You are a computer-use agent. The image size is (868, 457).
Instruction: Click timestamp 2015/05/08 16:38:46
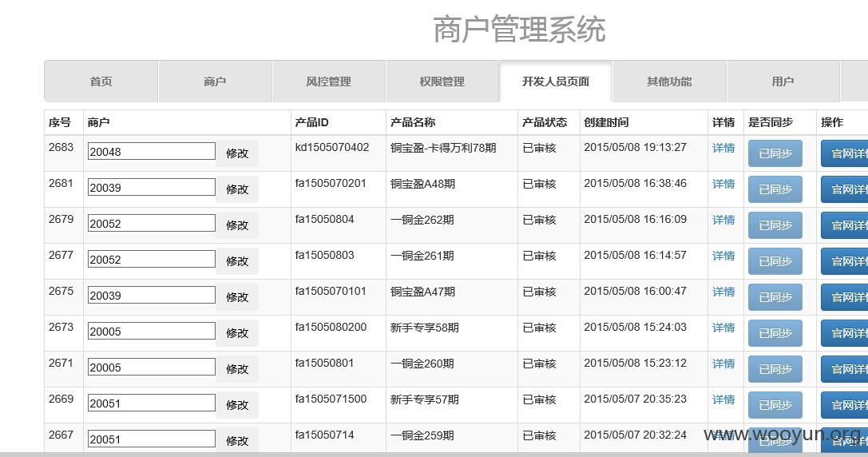coord(635,183)
